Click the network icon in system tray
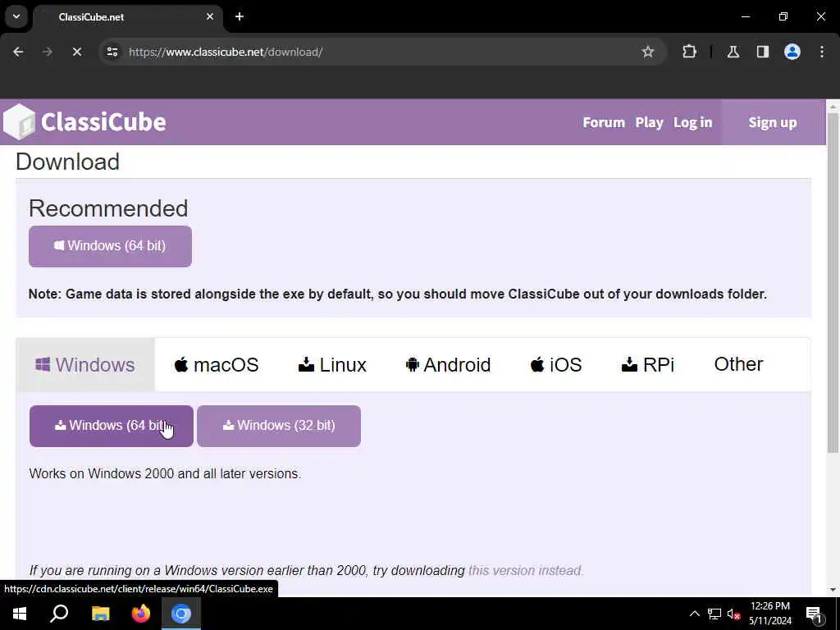840x630 pixels. click(x=714, y=614)
